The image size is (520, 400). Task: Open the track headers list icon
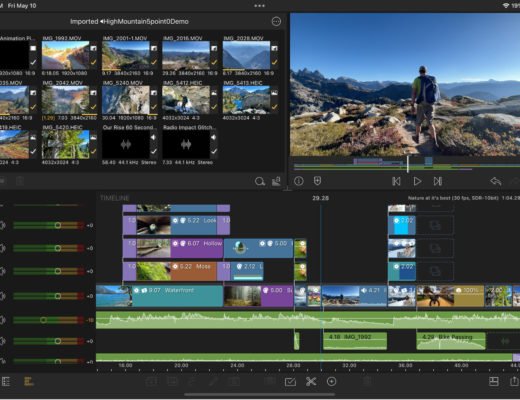pos(6,381)
